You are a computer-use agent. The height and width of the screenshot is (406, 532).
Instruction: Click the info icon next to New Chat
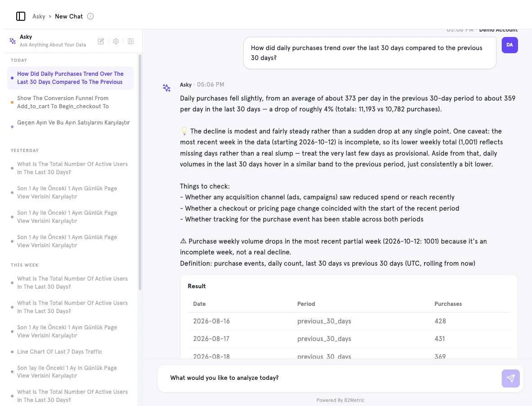[x=90, y=16]
